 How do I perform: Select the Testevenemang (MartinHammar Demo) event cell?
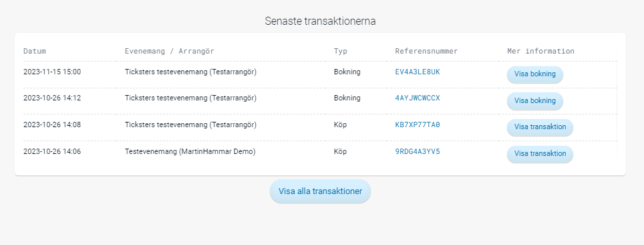pos(190,151)
